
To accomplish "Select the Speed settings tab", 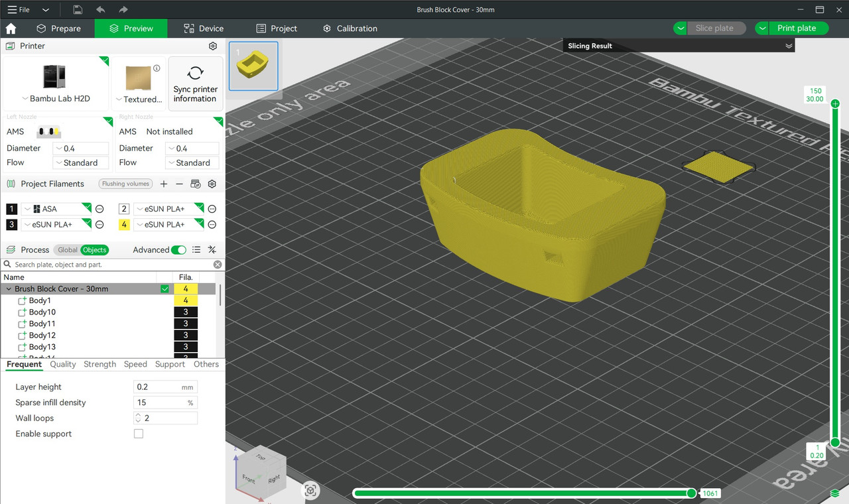I will click(x=135, y=364).
